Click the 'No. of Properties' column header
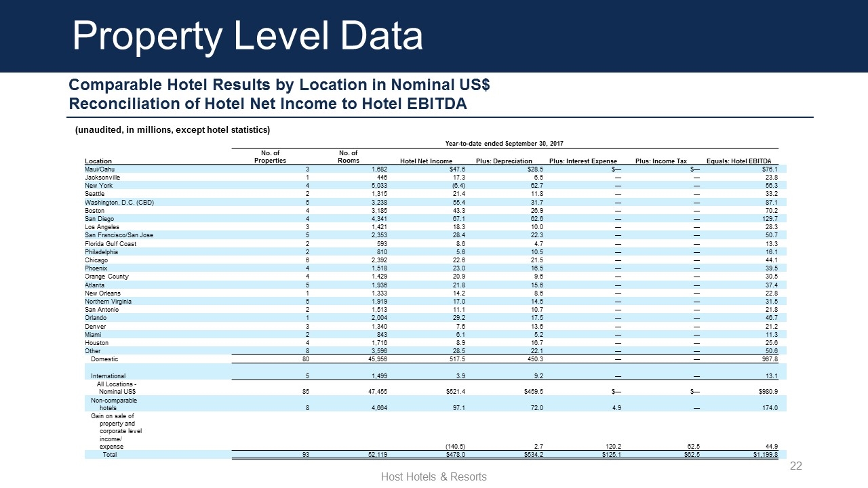868x488 pixels. click(270, 157)
